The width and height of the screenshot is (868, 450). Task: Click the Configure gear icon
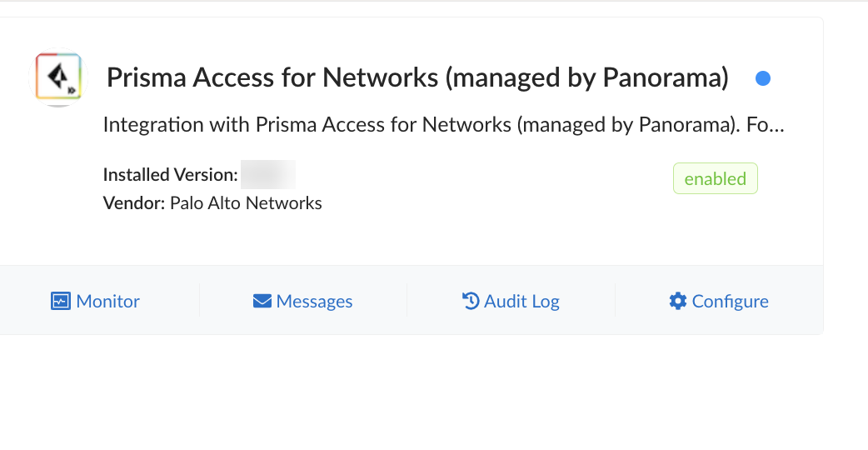[678, 301]
